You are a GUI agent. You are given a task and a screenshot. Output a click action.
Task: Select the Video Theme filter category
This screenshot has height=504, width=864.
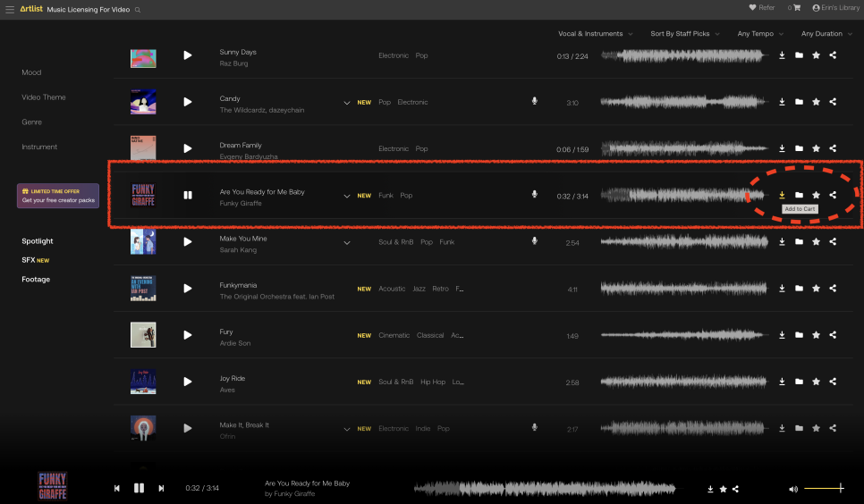[44, 97]
